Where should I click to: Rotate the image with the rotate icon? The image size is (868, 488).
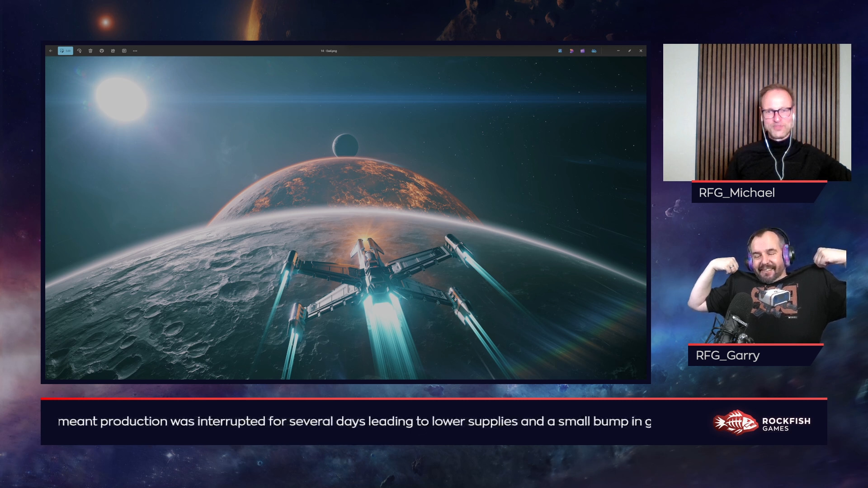coord(79,51)
